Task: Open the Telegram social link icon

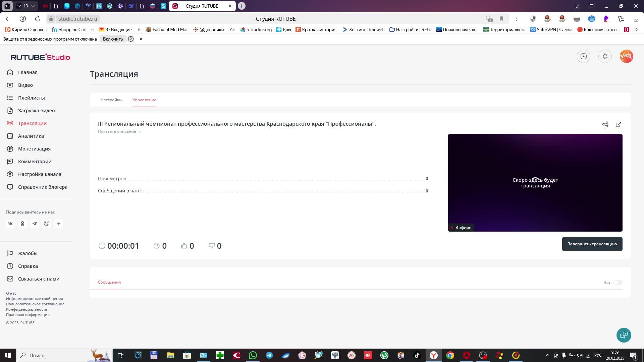Action: tap(35, 224)
